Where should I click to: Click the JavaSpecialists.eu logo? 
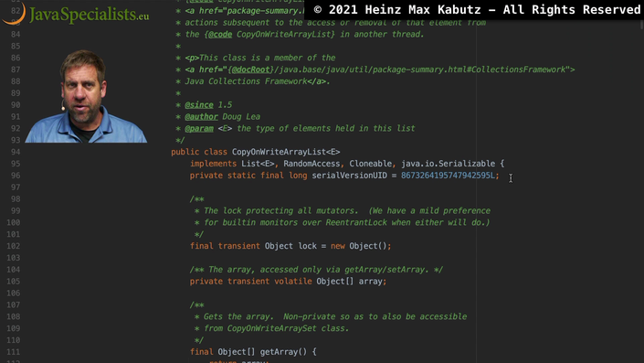click(x=77, y=13)
